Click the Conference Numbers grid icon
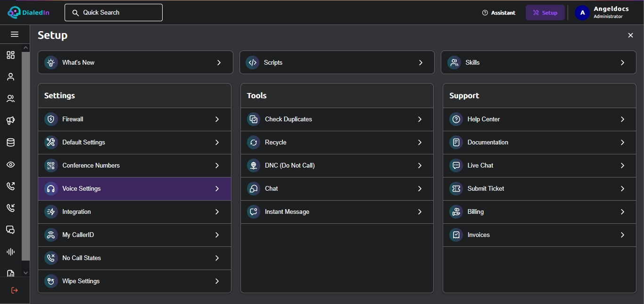Image resolution: width=644 pixels, height=304 pixels. click(x=51, y=166)
